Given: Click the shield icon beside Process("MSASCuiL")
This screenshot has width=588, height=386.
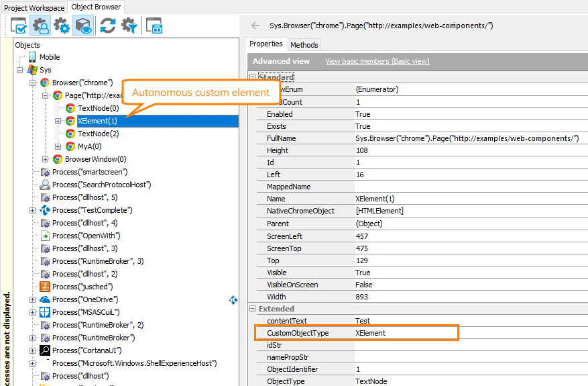Looking at the screenshot, I should 45,312.
